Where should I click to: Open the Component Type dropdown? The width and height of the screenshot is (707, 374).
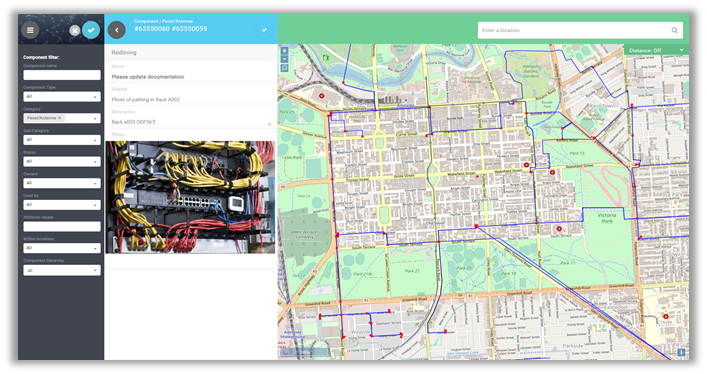click(62, 97)
